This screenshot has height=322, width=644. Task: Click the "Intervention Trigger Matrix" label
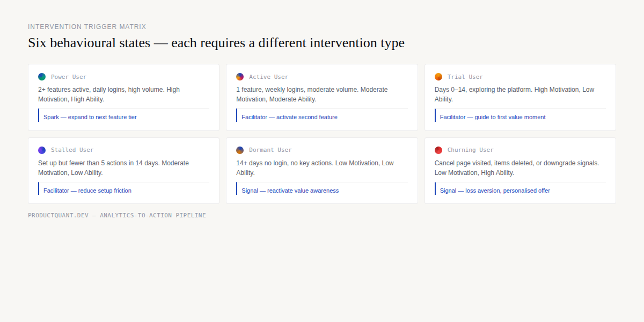click(x=87, y=27)
